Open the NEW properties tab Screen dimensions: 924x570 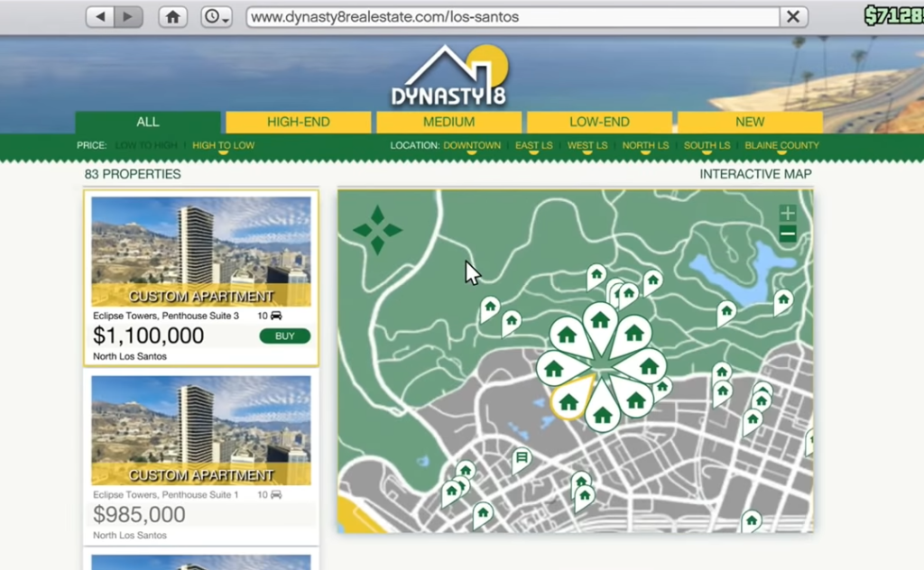(x=750, y=122)
